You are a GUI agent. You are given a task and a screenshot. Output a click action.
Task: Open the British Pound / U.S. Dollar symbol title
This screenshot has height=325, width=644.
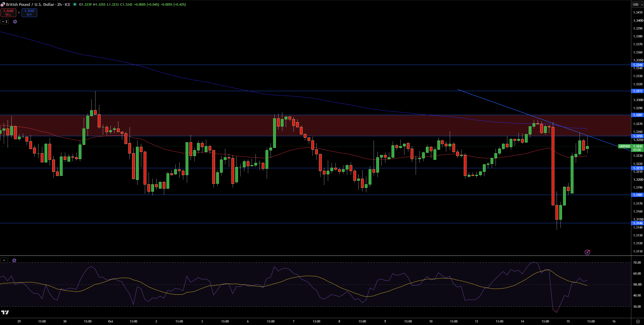pos(30,4)
